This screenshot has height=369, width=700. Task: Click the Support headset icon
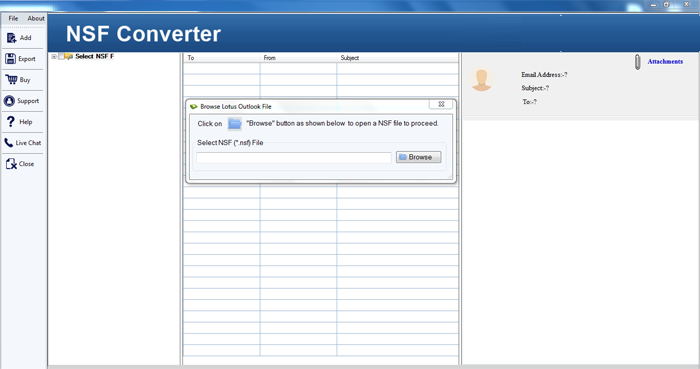pos(9,101)
